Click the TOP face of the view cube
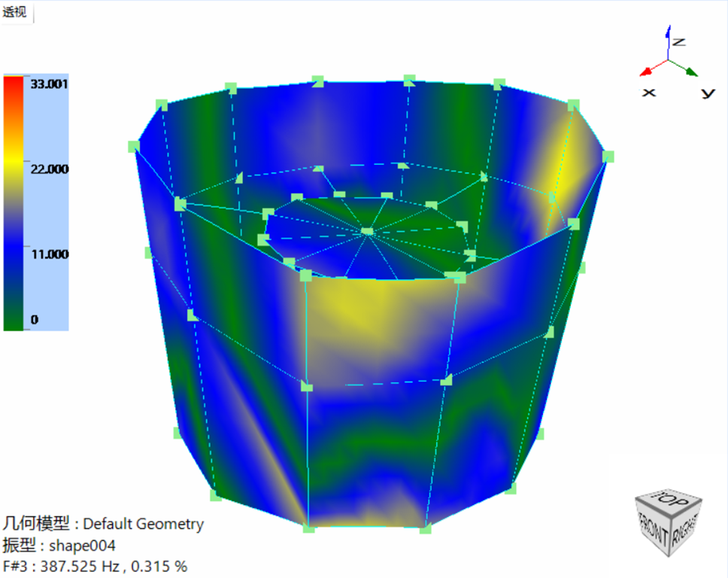The height and width of the screenshot is (578, 728). pos(669,503)
